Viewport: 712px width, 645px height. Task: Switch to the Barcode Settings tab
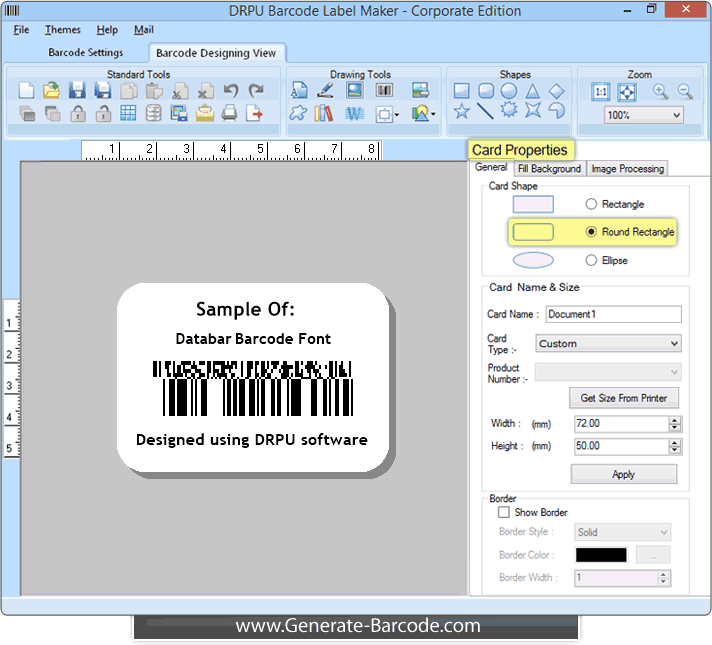pyautogui.click(x=86, y=53)
